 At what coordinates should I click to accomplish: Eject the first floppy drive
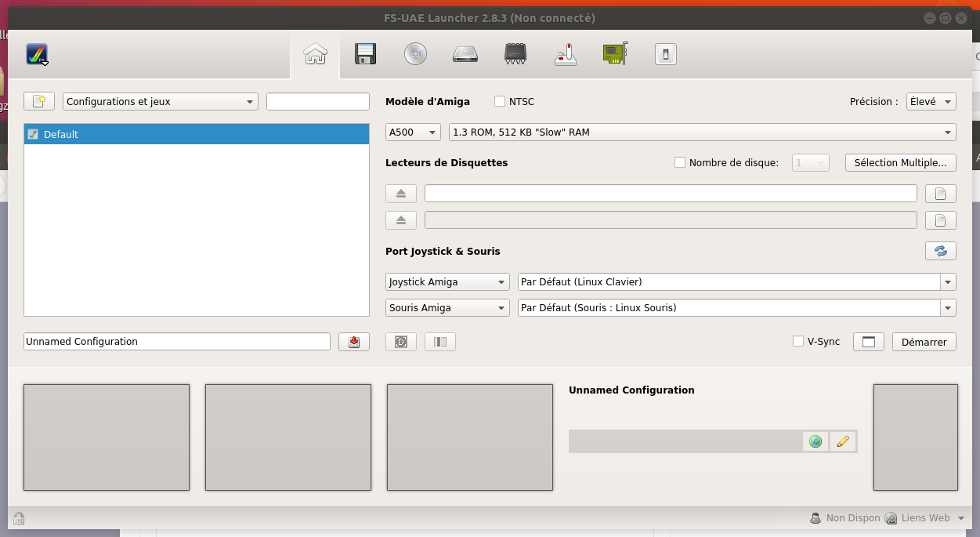[401, 194]
